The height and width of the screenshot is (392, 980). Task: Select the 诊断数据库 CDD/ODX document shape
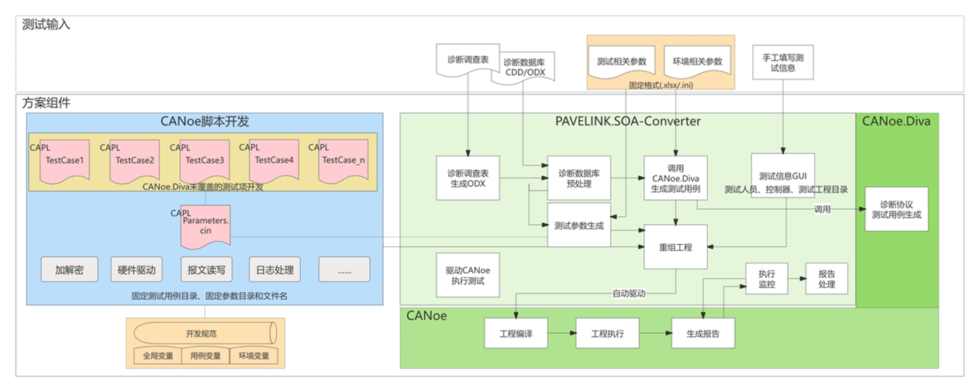coord(525,67)
